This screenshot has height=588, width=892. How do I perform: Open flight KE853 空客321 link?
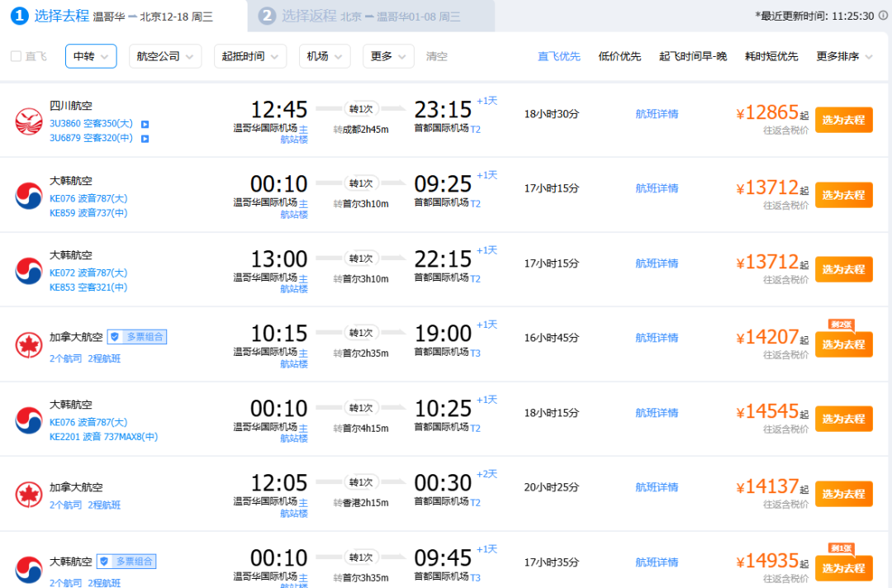click(88, 287)
